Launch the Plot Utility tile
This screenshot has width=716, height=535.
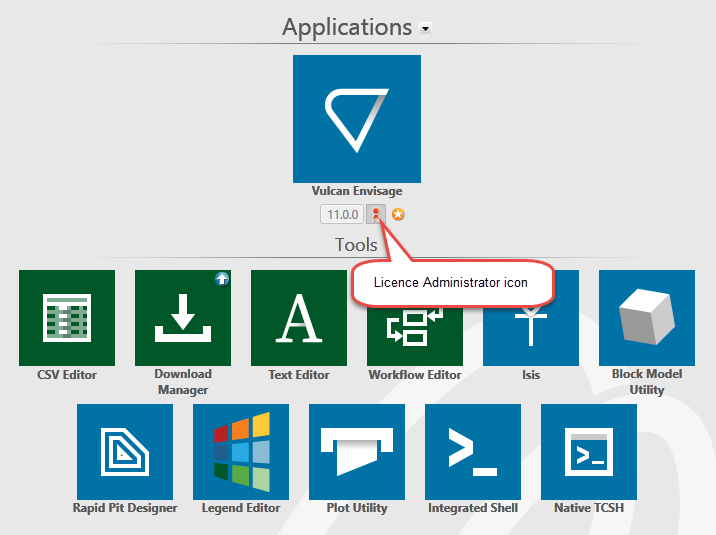pos(357,451)
